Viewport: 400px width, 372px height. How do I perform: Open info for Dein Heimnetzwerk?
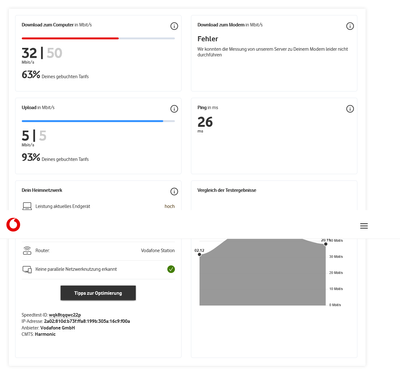[x=174, y=191]
